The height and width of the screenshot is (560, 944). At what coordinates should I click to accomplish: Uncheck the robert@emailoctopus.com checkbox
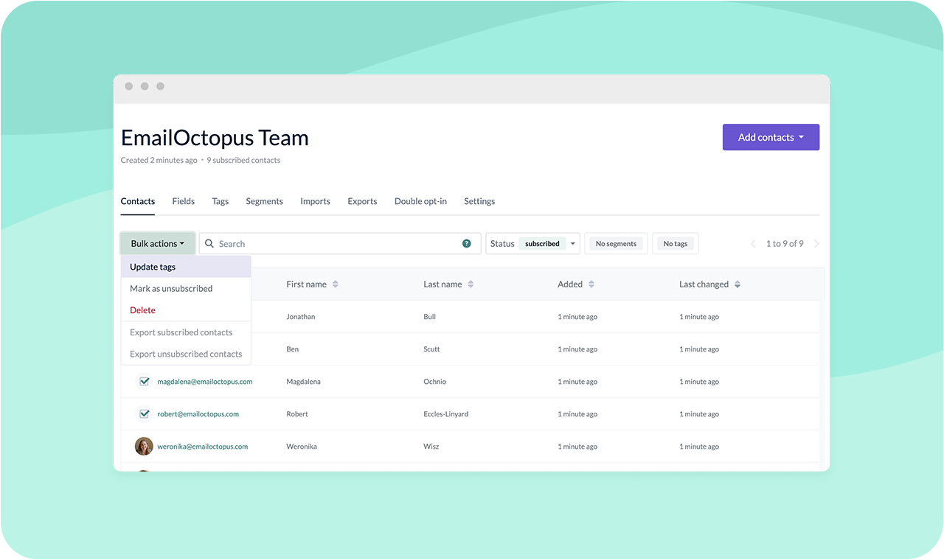coord(145,414)
